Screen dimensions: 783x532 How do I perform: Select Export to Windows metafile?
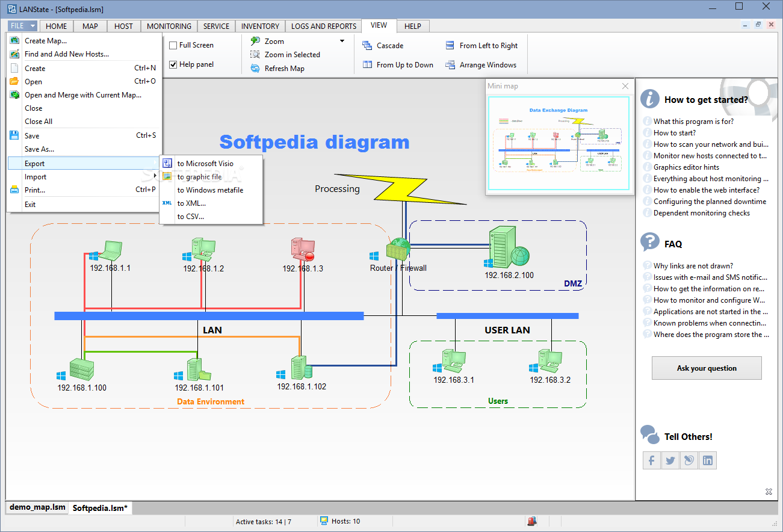(211, 190)
